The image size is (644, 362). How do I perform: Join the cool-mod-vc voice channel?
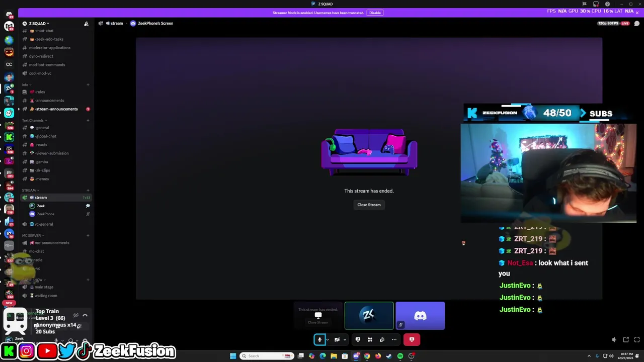(x=40, y=73)
